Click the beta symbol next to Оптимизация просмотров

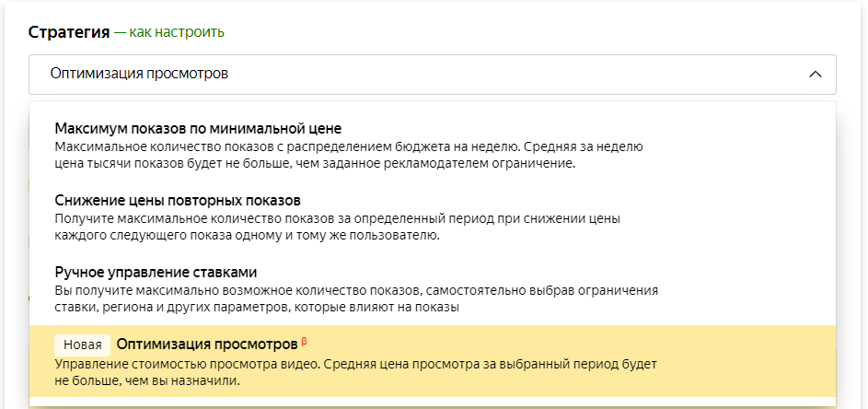(x=305, y=342)
